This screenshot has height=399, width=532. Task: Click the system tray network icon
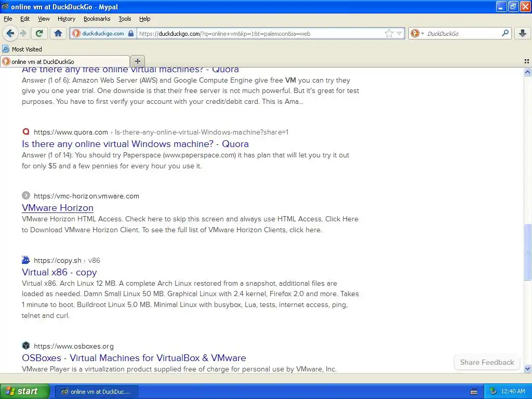tap(493, 392)
